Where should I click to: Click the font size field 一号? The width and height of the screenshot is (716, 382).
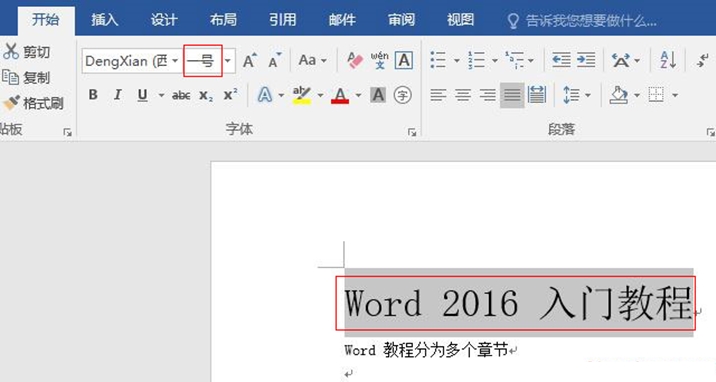click(x=203, y=60)
